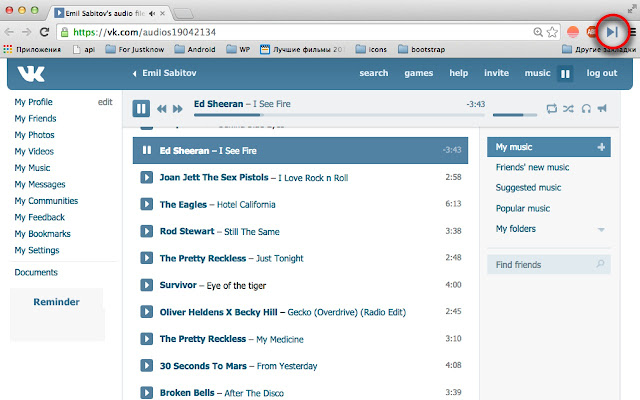Select Friends' new music
The width and height of the screenshot is (640, 400).
click(x=532, y=167)
